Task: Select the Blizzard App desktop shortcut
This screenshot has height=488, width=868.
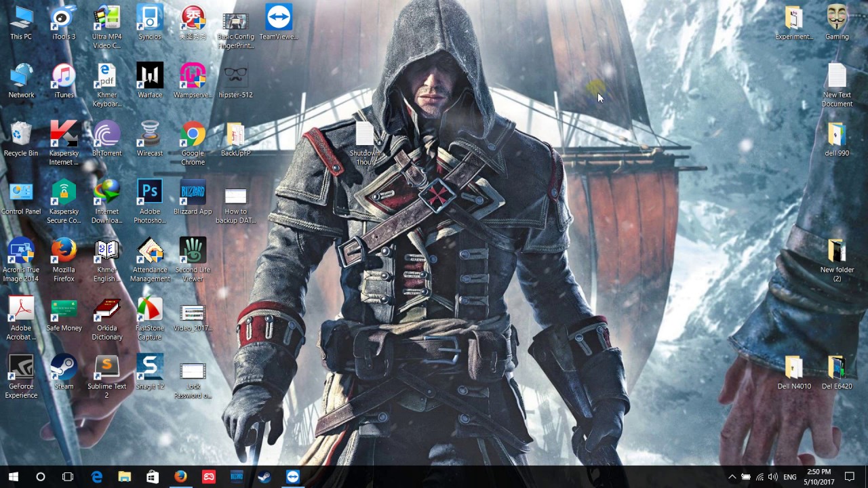Action: 193,197
